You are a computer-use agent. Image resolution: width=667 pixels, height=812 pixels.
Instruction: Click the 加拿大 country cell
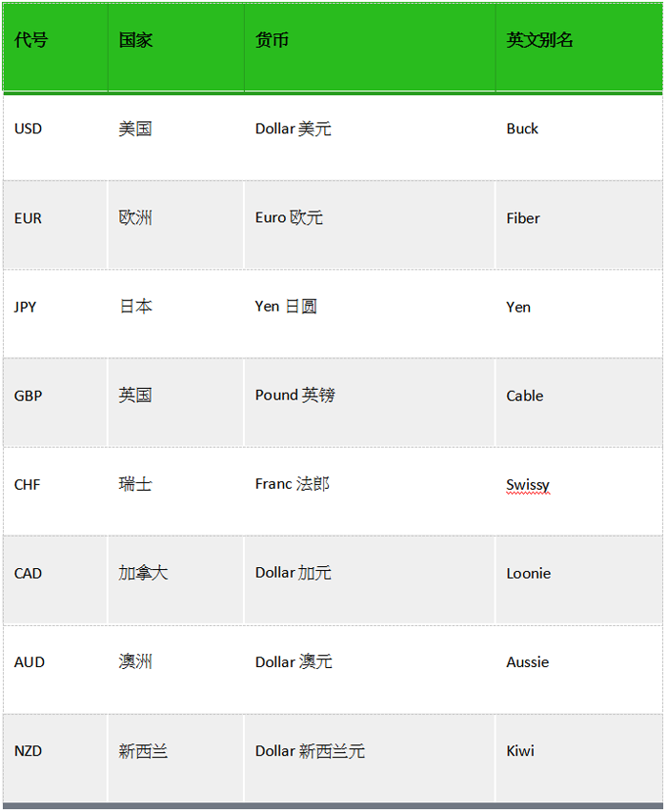tap(143, 574)
